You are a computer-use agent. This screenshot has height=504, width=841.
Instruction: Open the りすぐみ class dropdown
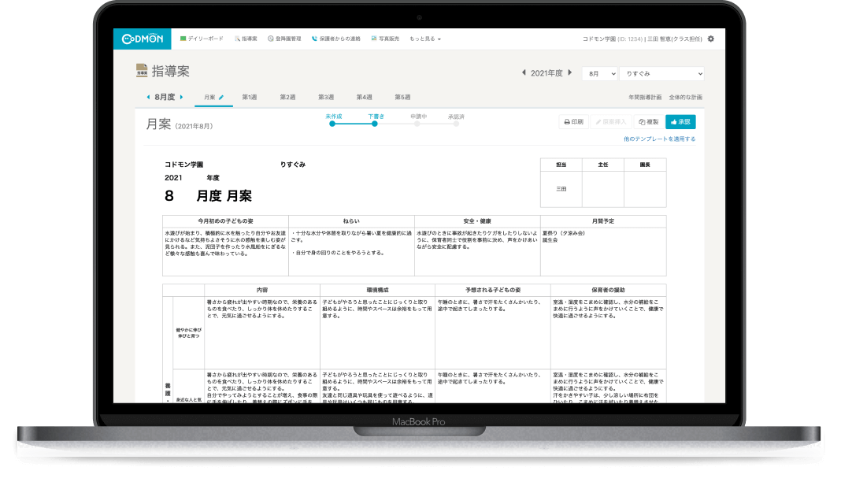tap(661, 73)
